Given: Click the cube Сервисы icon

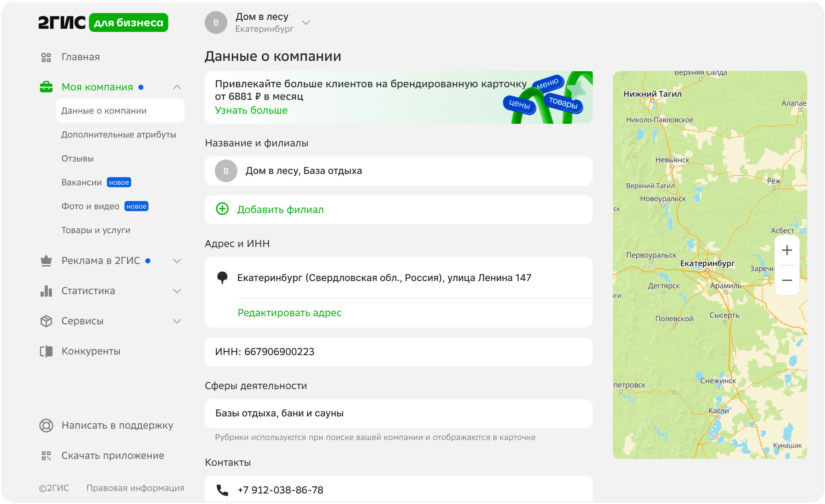Looking at the screenshot, I should 46,321.
